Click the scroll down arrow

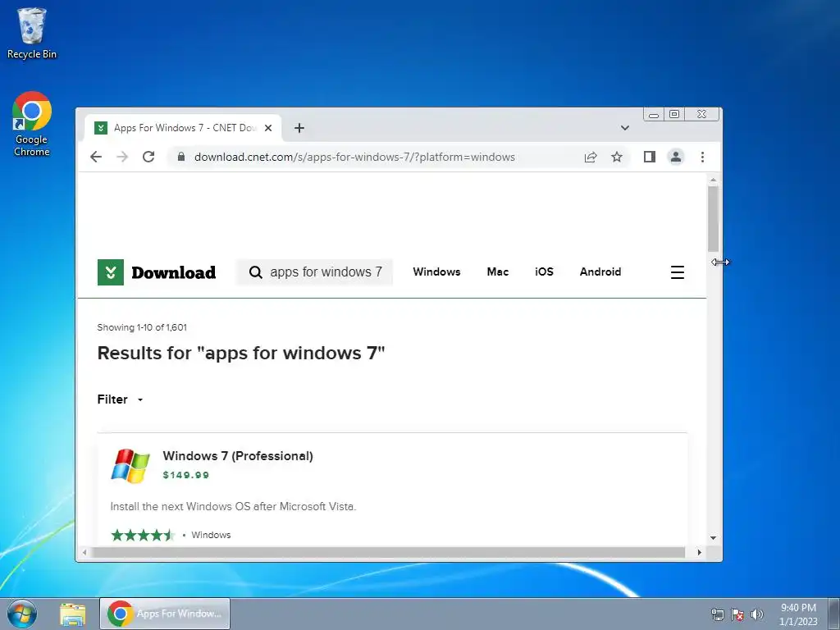(713, 538)
